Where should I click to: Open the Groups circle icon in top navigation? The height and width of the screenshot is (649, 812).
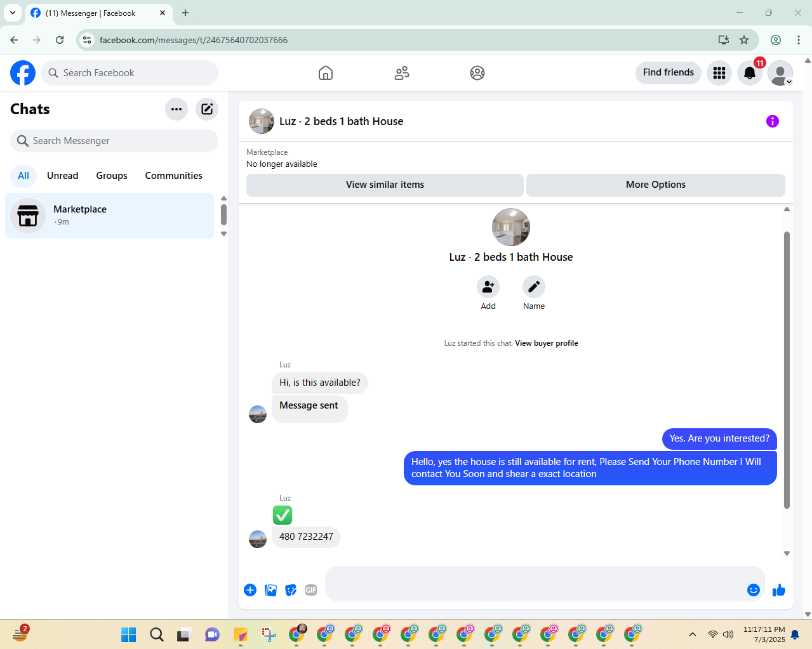[477, 73]
